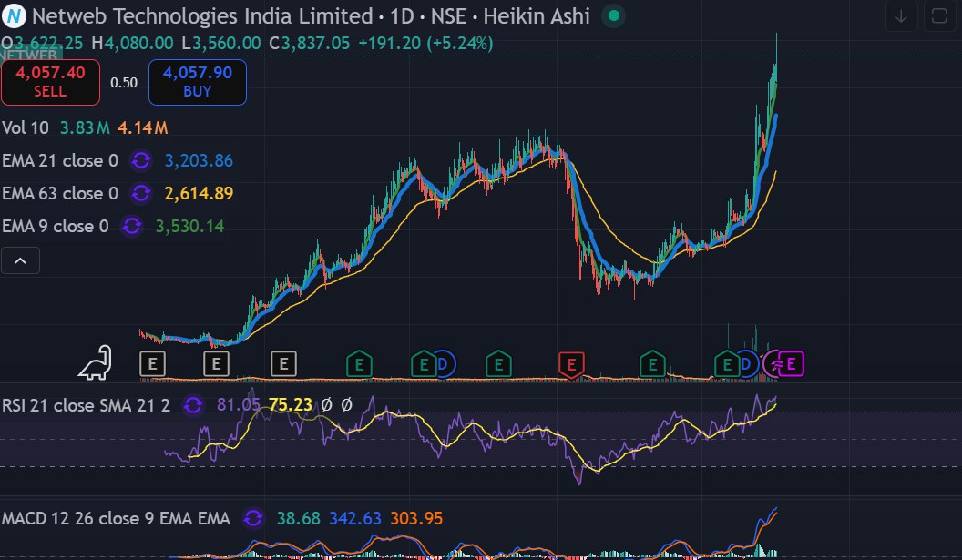Click the EMA 9 purple refresh icon
This screenshot has height=560, width=962.
pos(132,226)
